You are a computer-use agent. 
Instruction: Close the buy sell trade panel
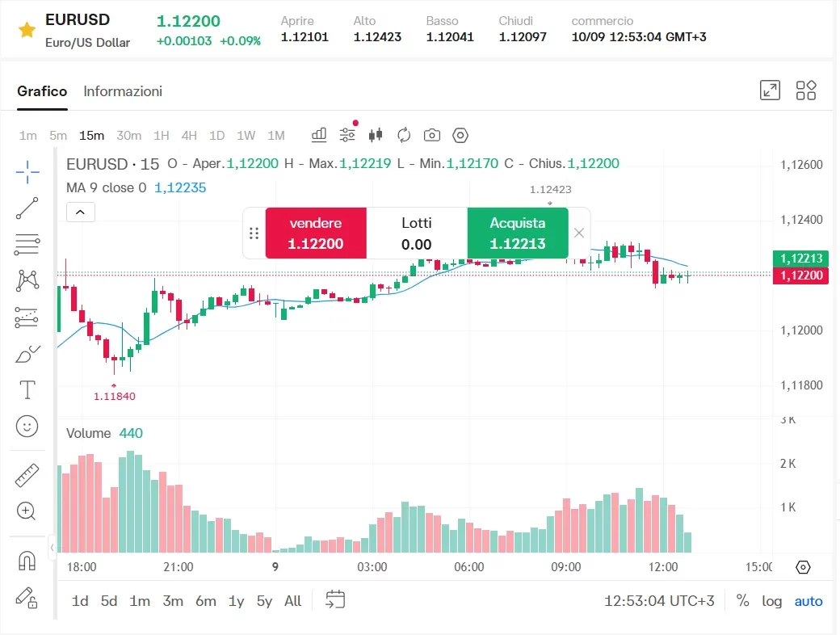579,233
